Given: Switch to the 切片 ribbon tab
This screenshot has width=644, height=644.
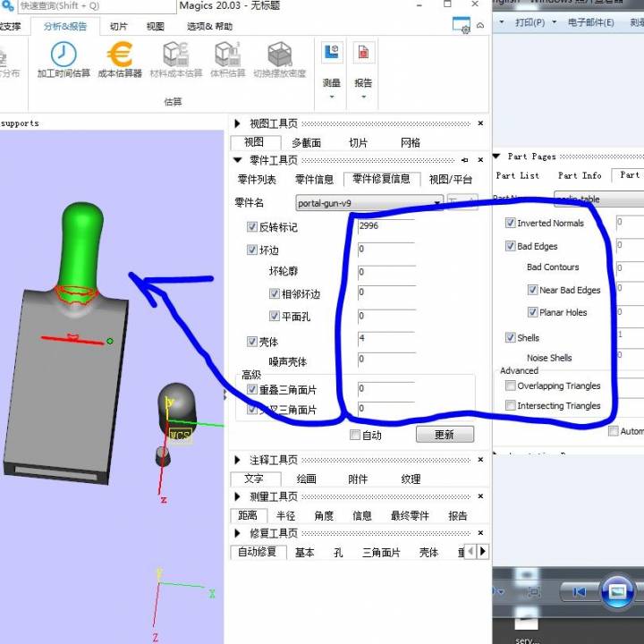Looking at the screenshot, I should tap(118, 26).
